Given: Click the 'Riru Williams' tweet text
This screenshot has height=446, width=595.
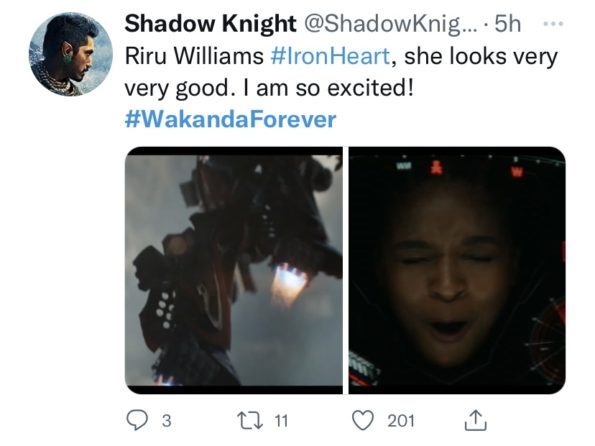Looking at the screenshot, I should [x=194, y=56].
